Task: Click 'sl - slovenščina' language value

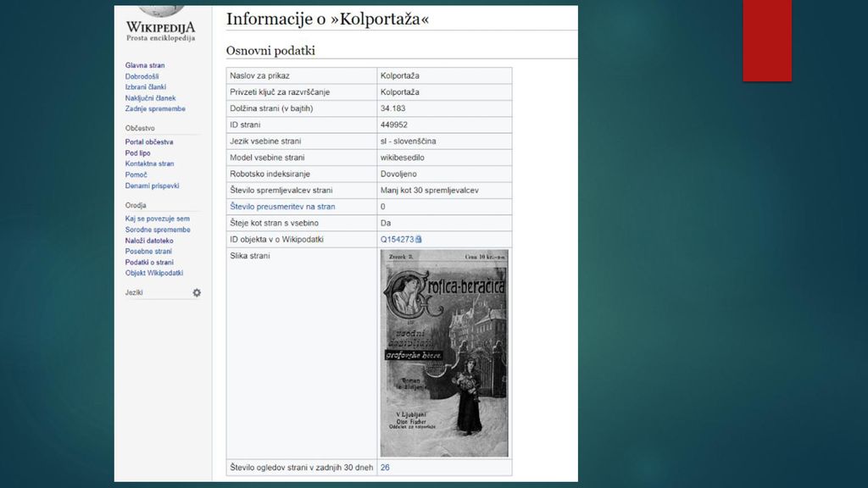Action: (x=408, y=141)
